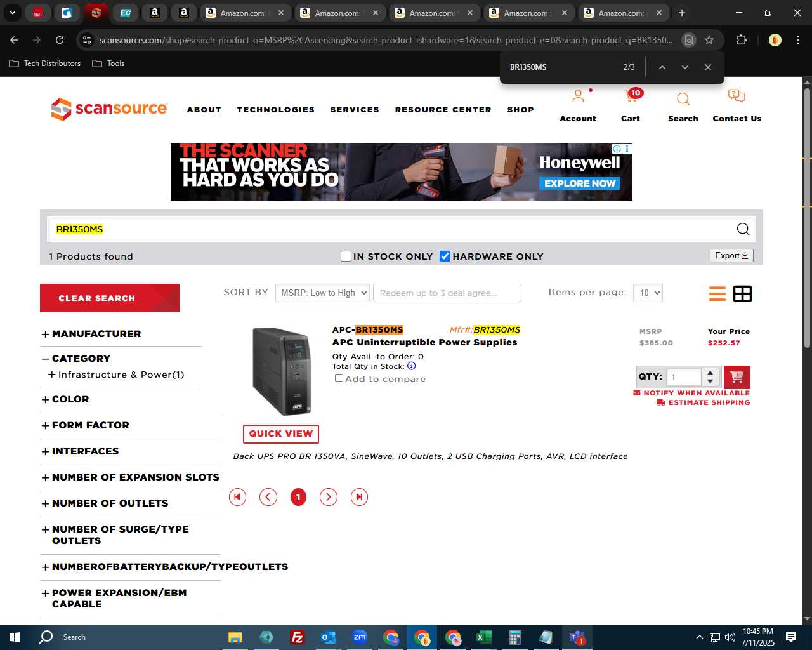Expand NUMBER OF EXPANSION SLOTS filter
The width and height of the screenshot is (812, 650).
point(131,477)
